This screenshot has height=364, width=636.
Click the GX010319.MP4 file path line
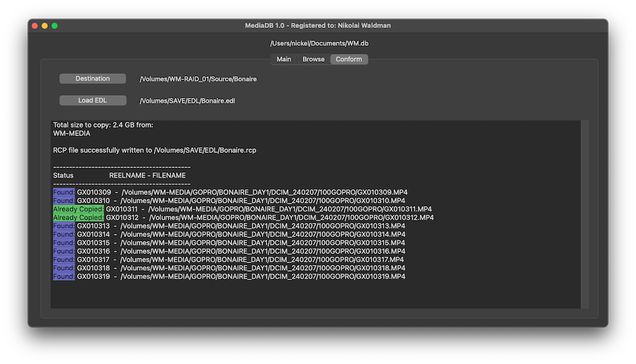[263, 276]
